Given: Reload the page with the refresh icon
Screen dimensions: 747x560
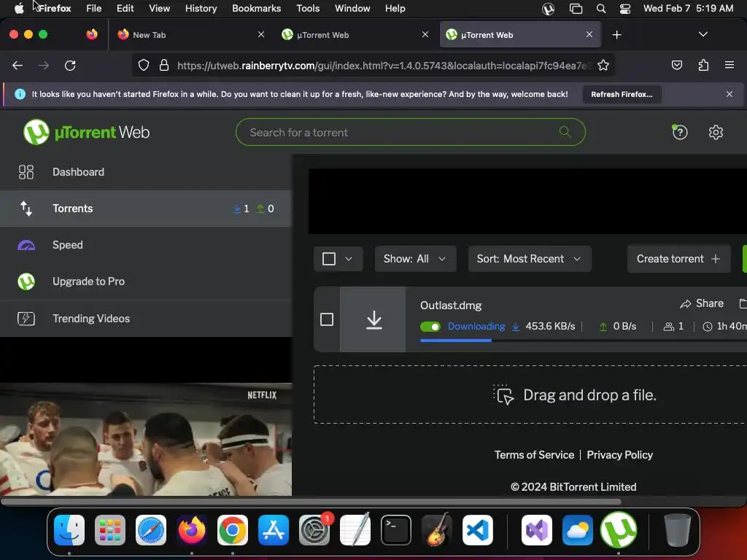Looking at the screenshot, I should click(70, 65).
